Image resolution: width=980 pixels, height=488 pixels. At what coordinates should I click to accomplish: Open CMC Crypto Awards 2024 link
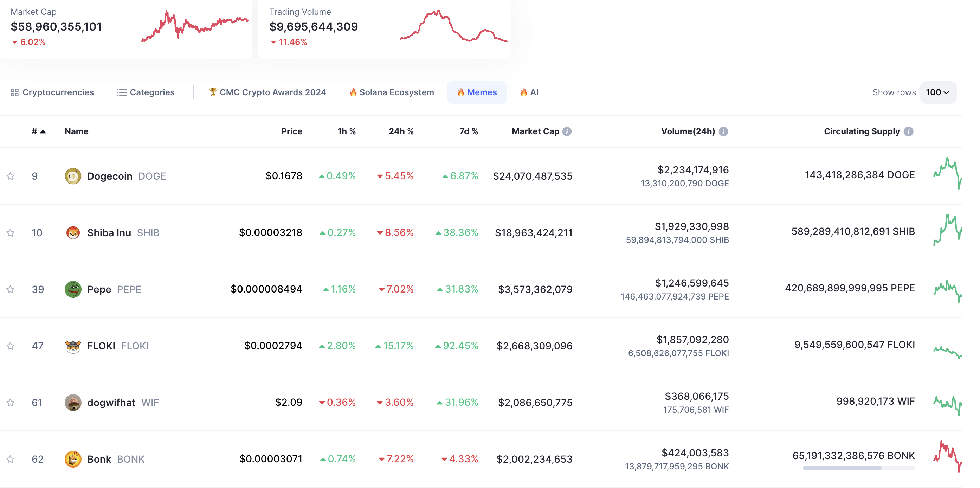tap(267, 92)
